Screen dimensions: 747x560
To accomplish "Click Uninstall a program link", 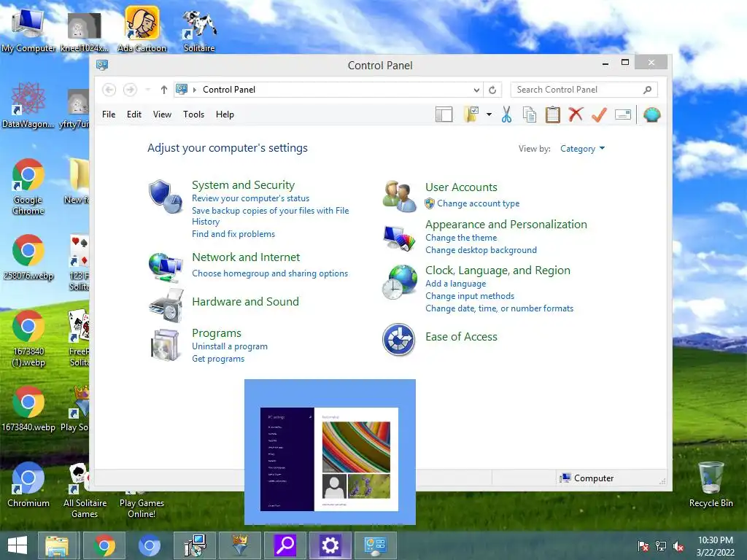I will (x=230, y=346).
